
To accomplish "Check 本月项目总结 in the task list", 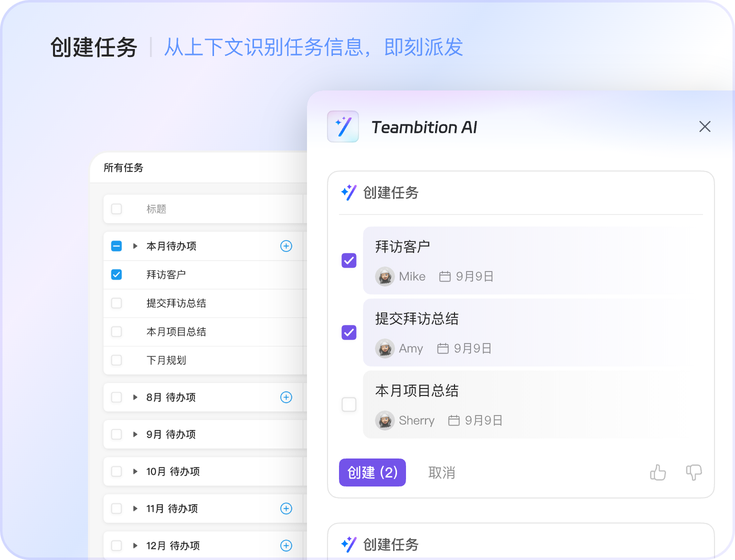I will tap(116, 331).
